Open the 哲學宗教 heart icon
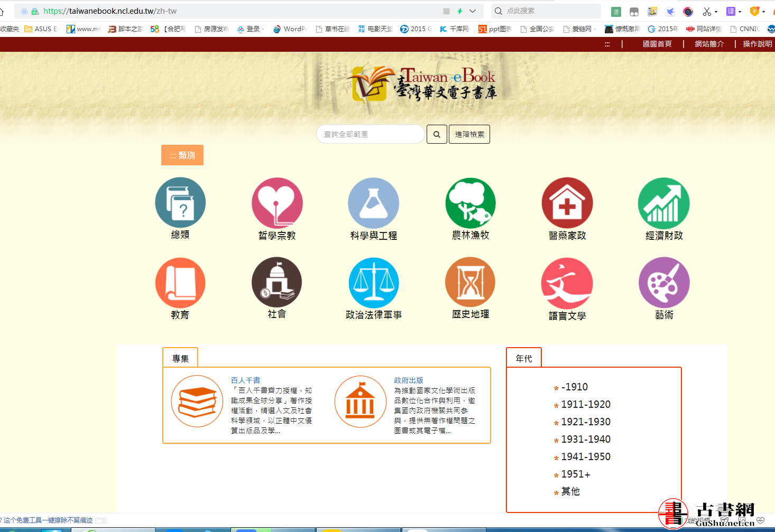The height and width of the screenshot is (532, 775). coord(277,203)
